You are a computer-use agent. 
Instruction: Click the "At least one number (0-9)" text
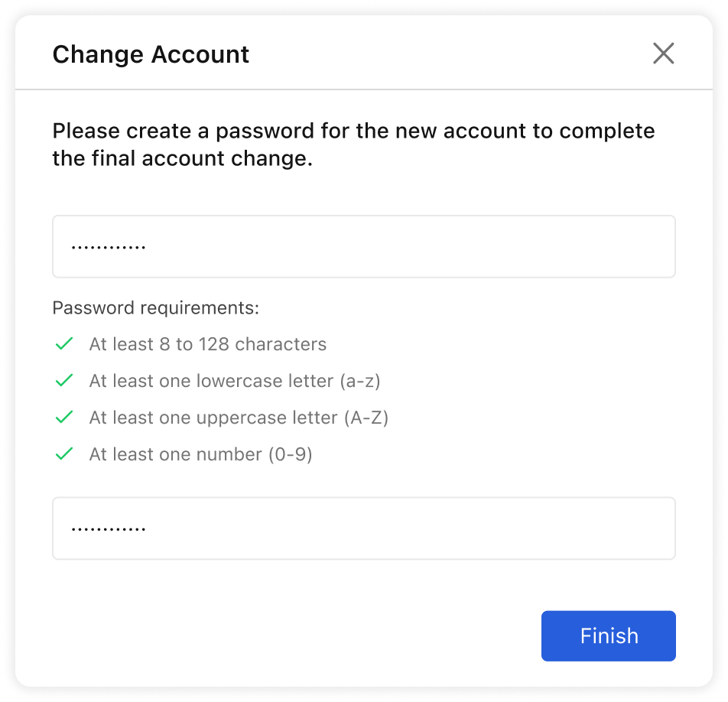coord(200,454)
